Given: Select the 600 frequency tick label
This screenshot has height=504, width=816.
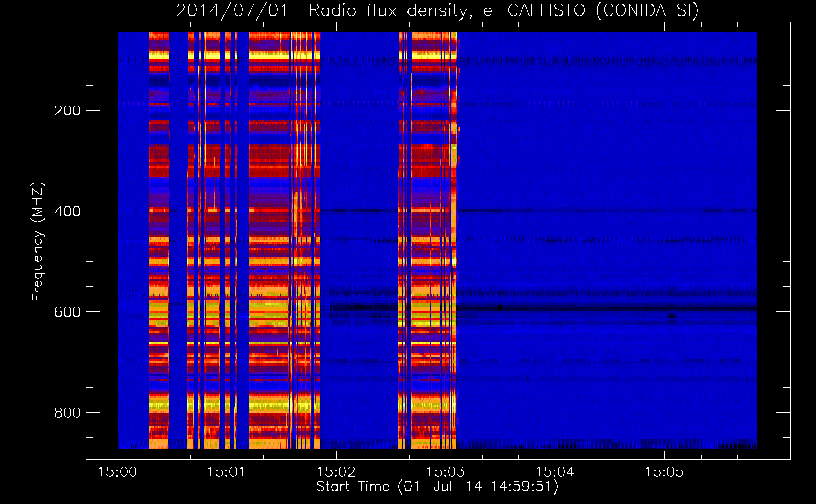Looking at the screenshot, I should pyautogui.click(x=68, y=312).
